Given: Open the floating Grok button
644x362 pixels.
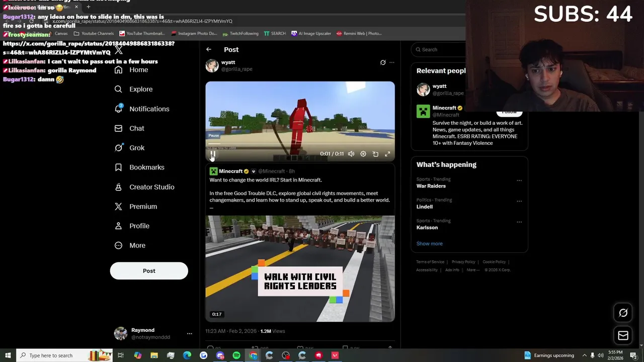Looking at the screenshot, I should click(x=623, y=313).
